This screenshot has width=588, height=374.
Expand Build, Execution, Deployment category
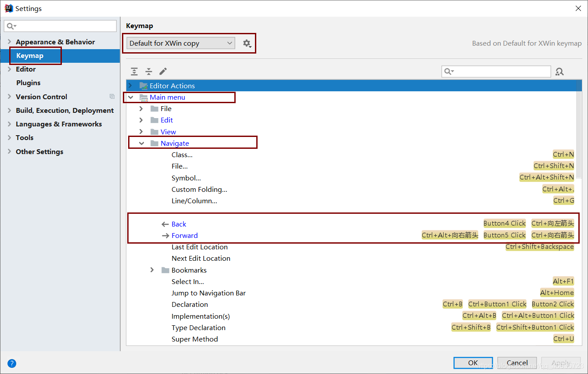[9, 110]
